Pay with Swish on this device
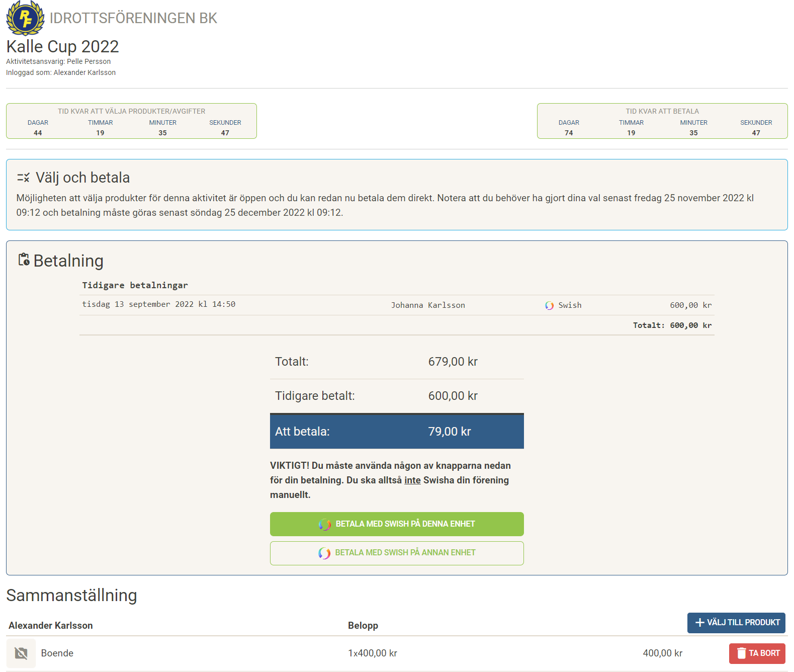The width and height of the screenshot is (794, 672). tap(397, 524)
